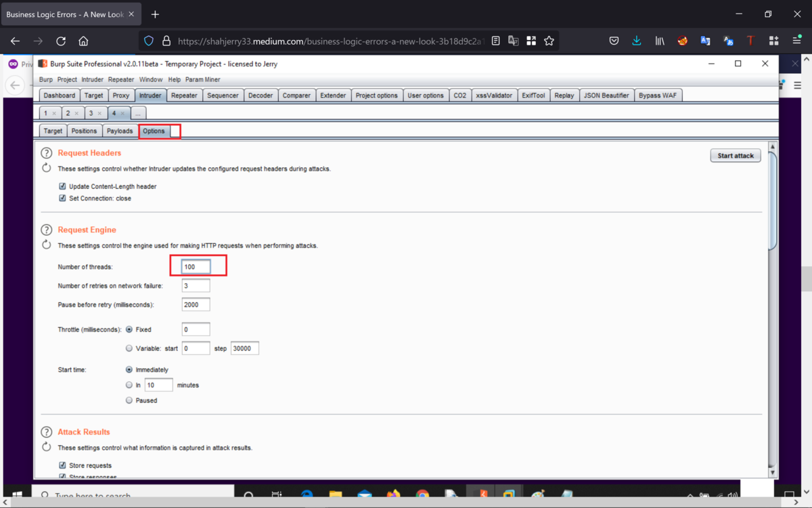Open the Burp menu
This screenshot has height=508, width=812.
45,80
